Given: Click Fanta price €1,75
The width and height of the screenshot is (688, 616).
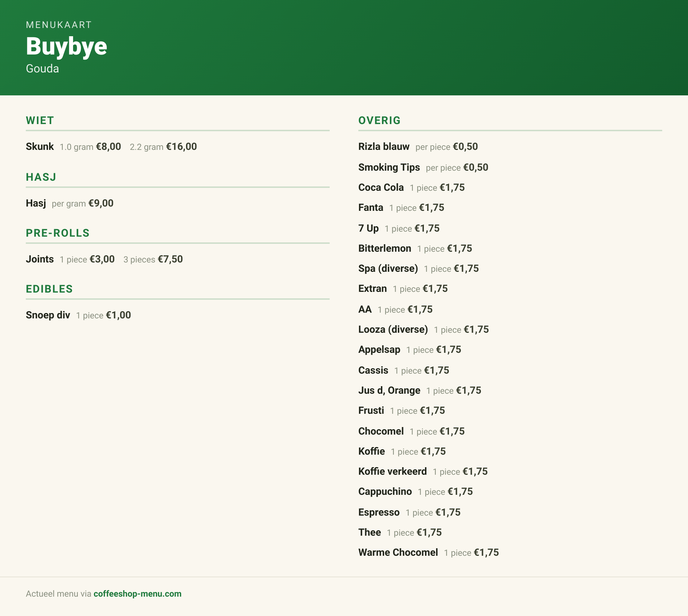Looking at the screenshot, I should pyautogui.click(x=432, y=208).
